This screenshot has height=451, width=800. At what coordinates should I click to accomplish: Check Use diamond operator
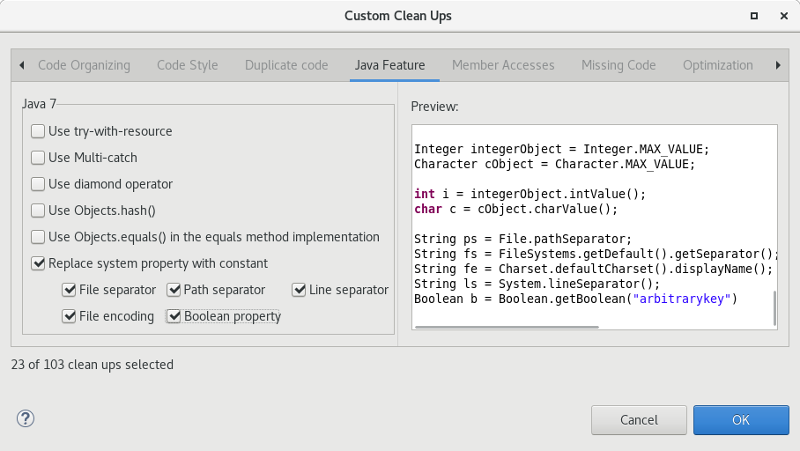(38, 184)
